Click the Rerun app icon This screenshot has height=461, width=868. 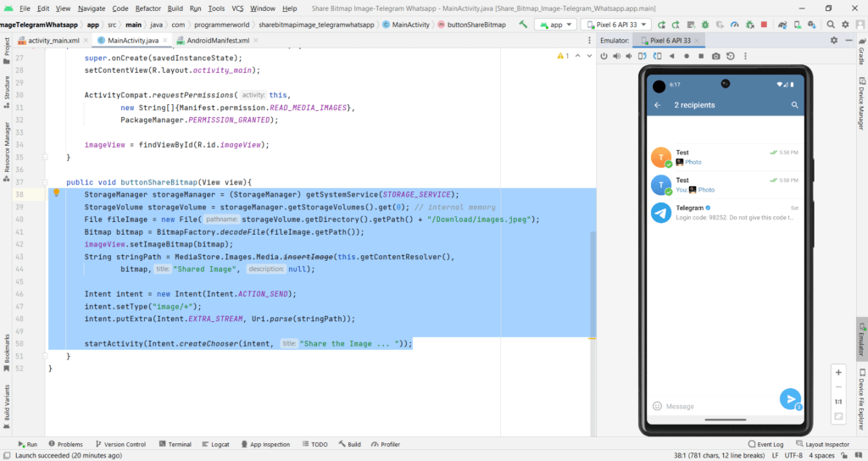[x=661, y=25]
